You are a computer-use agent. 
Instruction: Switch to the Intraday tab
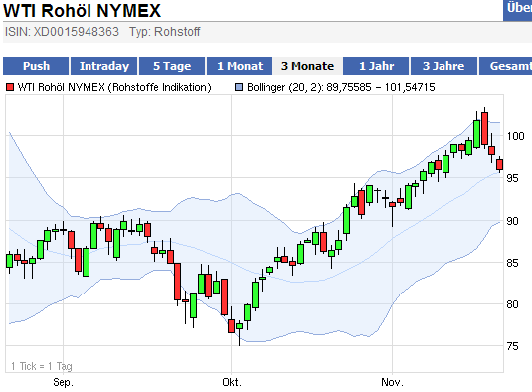coord(104,66)
